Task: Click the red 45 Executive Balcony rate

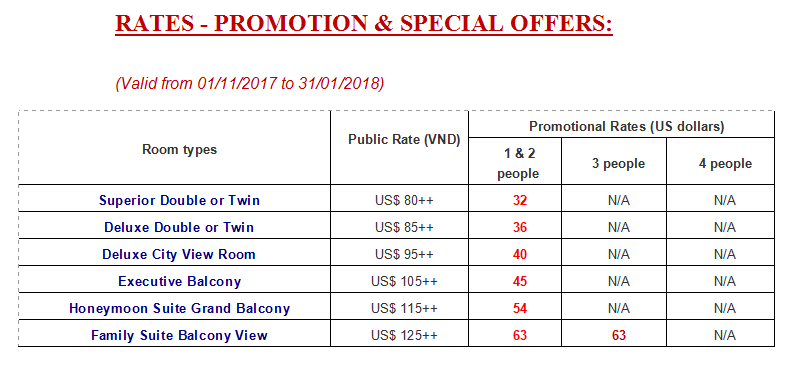Action: (520, 281)
